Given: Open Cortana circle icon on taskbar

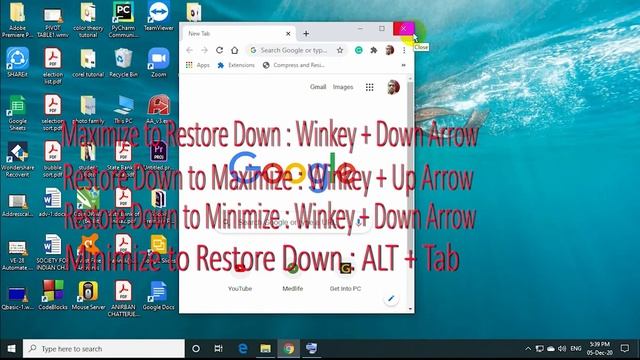Looking at the screenshot, I should pyautogui.click(x=196, y=349).
